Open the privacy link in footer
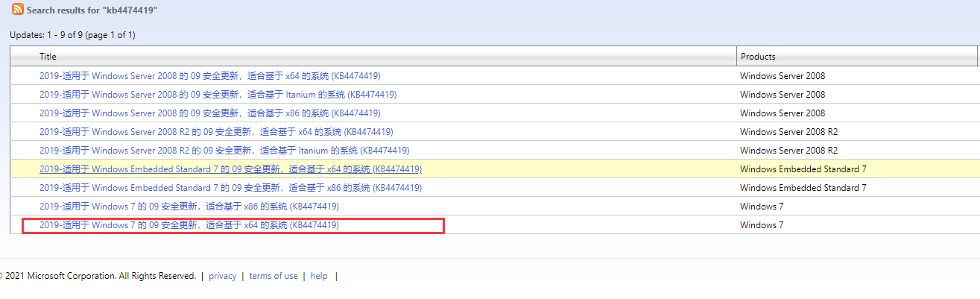 (222, 276)
